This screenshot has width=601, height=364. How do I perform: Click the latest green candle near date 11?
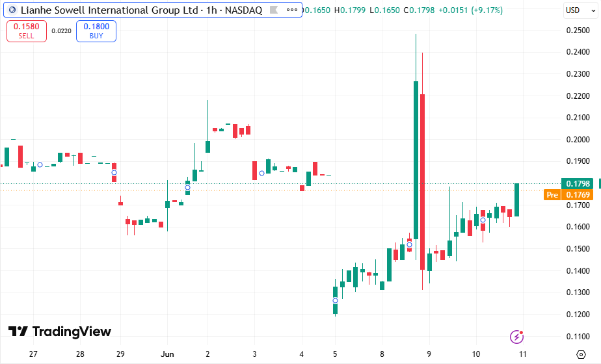(x=516, y=200)
